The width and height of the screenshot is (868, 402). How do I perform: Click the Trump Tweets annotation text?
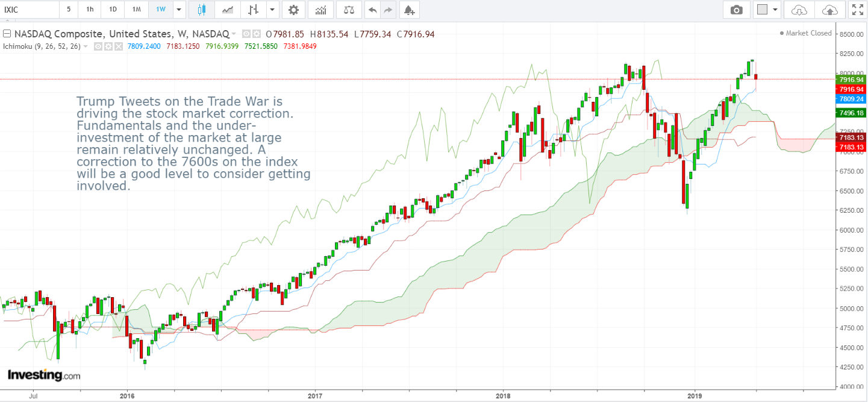point(194,143)
